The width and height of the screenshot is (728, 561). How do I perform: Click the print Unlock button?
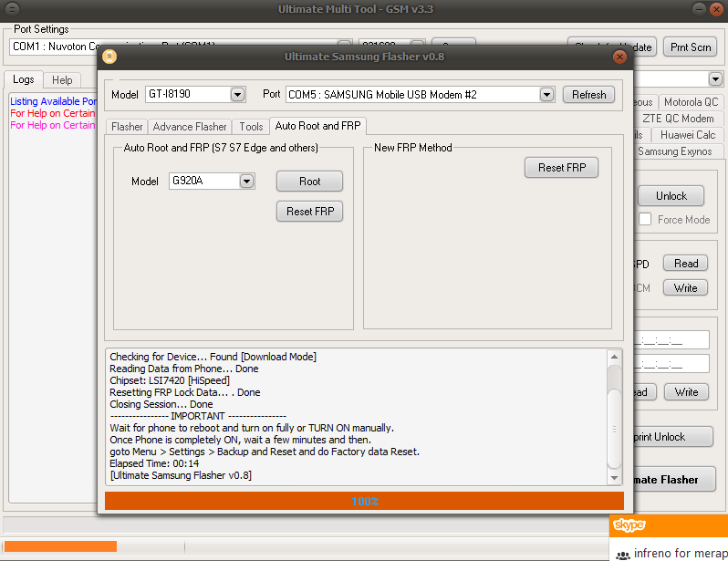(672, 437)
